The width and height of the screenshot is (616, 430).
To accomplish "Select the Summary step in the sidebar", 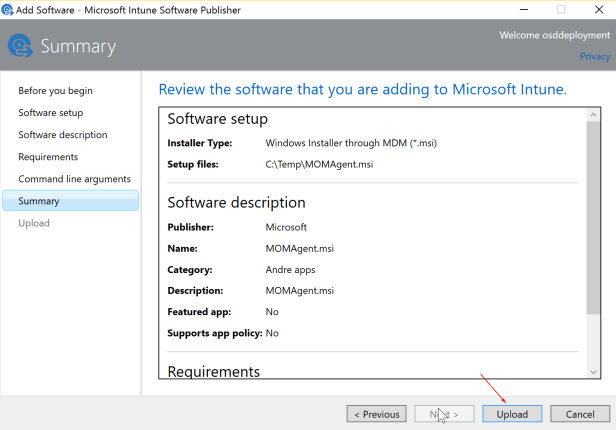I will 70,201.
